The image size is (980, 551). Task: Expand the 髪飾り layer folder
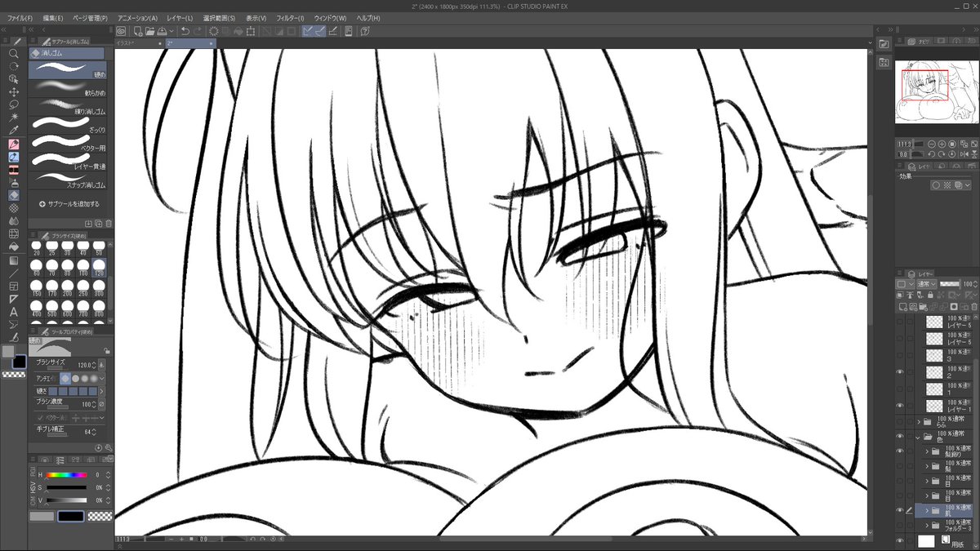click(928, 451)
